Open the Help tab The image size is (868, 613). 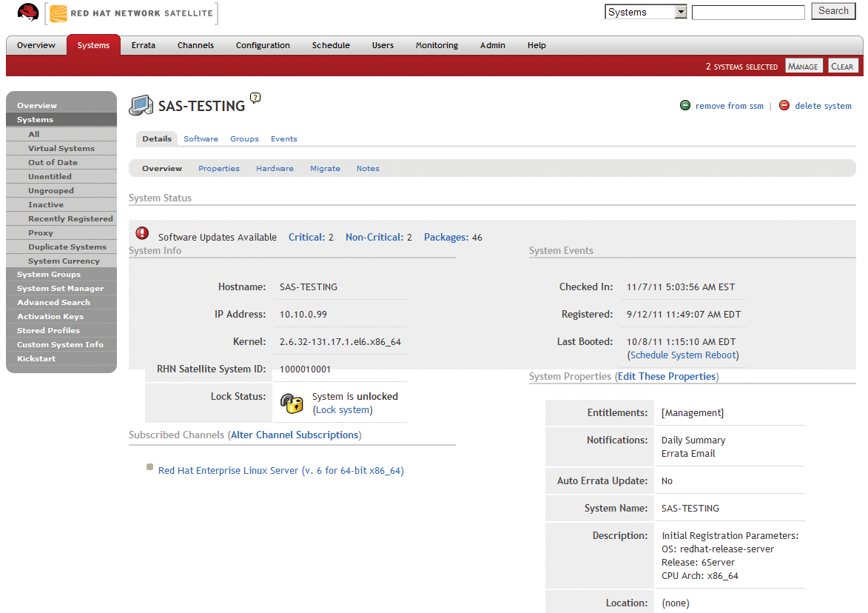(x=536, y=45)
